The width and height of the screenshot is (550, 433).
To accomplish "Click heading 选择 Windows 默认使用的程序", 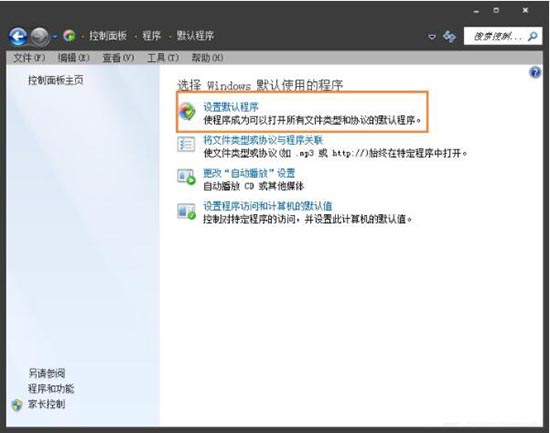I will pos(260,85).
